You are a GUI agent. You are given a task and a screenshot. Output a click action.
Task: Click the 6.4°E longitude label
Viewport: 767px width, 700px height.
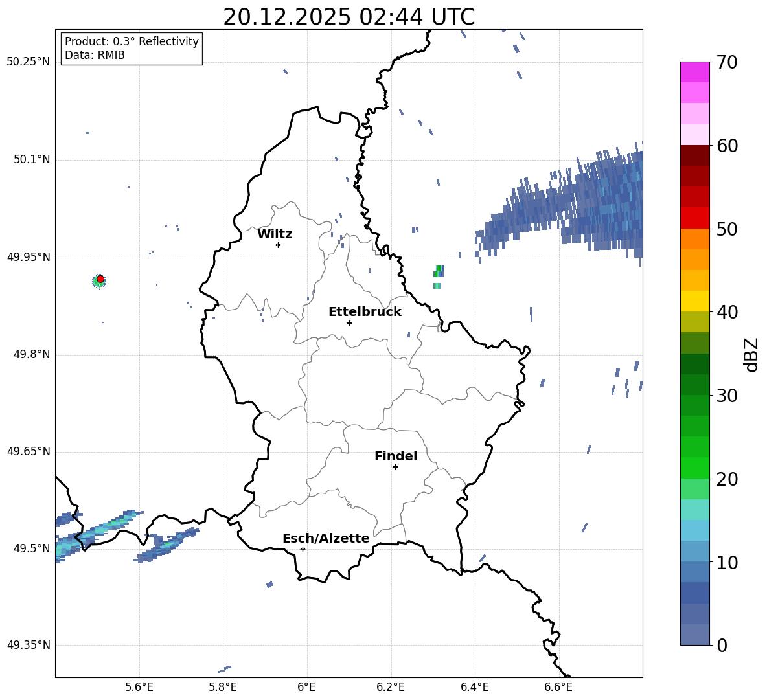tap(474, 687)
